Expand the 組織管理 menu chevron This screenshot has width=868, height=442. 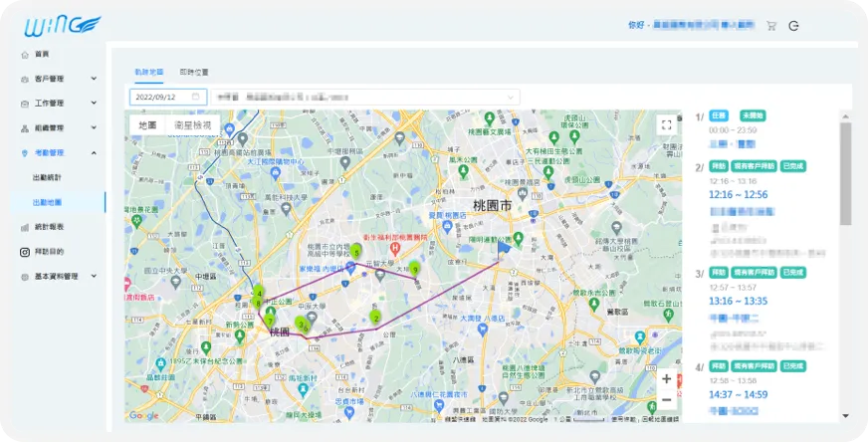[x=94, y=128]
